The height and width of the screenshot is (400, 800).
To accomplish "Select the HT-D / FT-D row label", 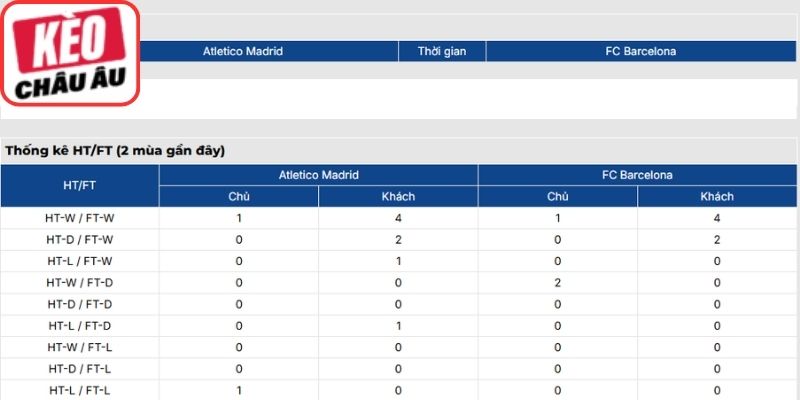I will pos(80,305).
